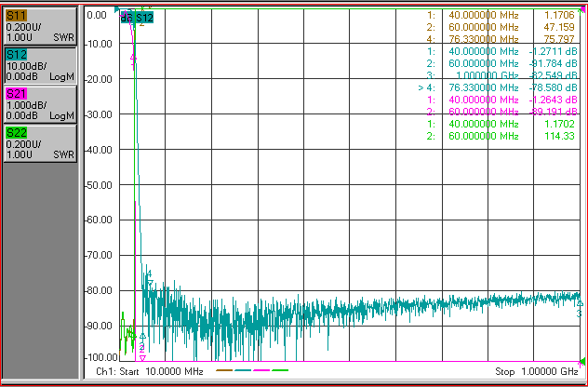Click the Ch1 Start 10.0000 MHz label
This screenshot has height=387, width=588.
coord(150,371)
